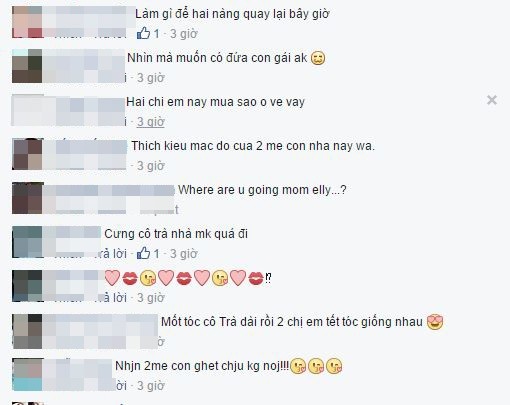This screenshot has width=510, height=405.
Task: Click the thumbs-up icon on the first comment
Action: (143, 33)
